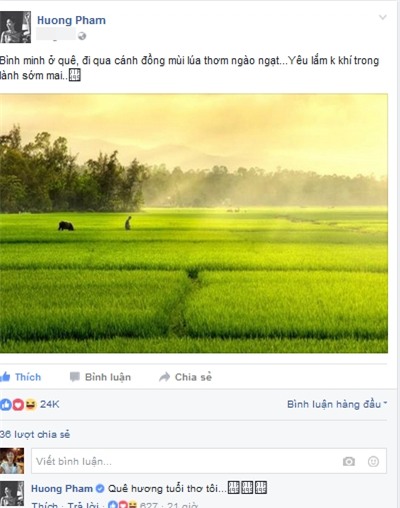
Task: Open Huong Pham profile name in header
Action: (x=71, y=20)
